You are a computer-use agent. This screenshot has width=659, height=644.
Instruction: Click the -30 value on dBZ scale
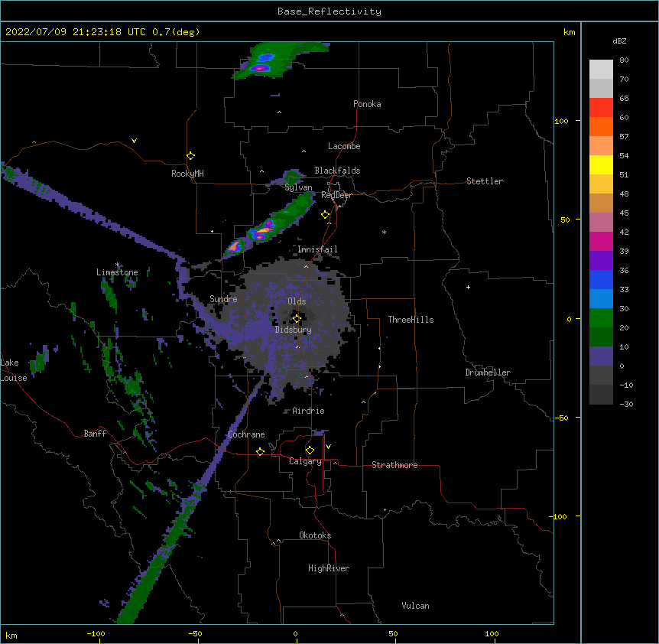point(626,404)
